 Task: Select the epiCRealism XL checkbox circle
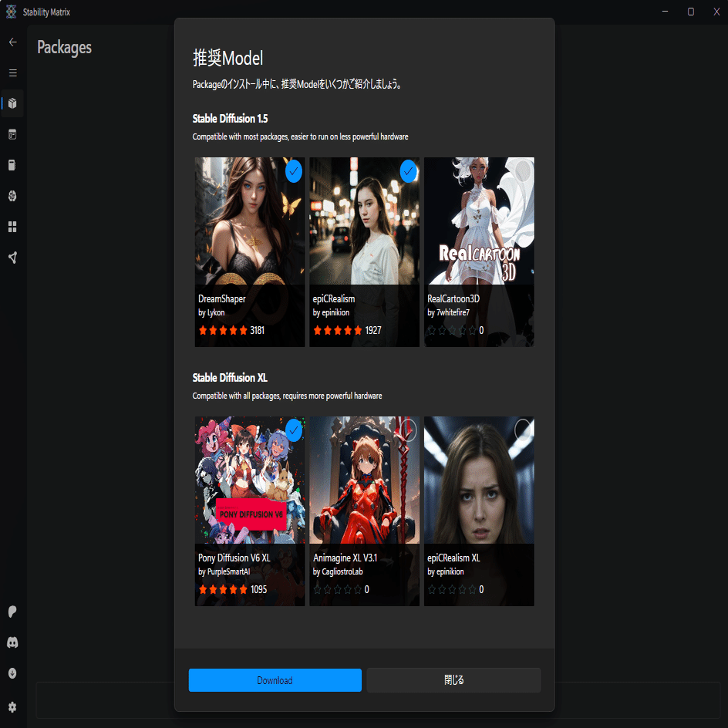[x=523, y=430]
